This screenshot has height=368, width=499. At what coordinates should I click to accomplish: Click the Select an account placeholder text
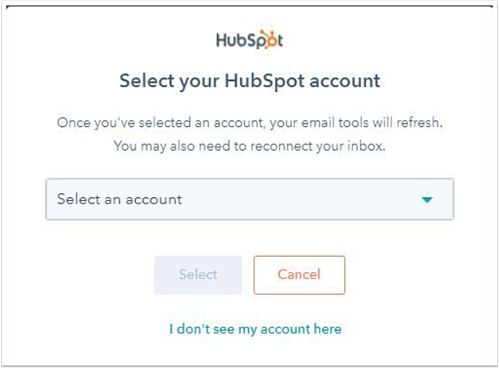(x=120, y=199)
